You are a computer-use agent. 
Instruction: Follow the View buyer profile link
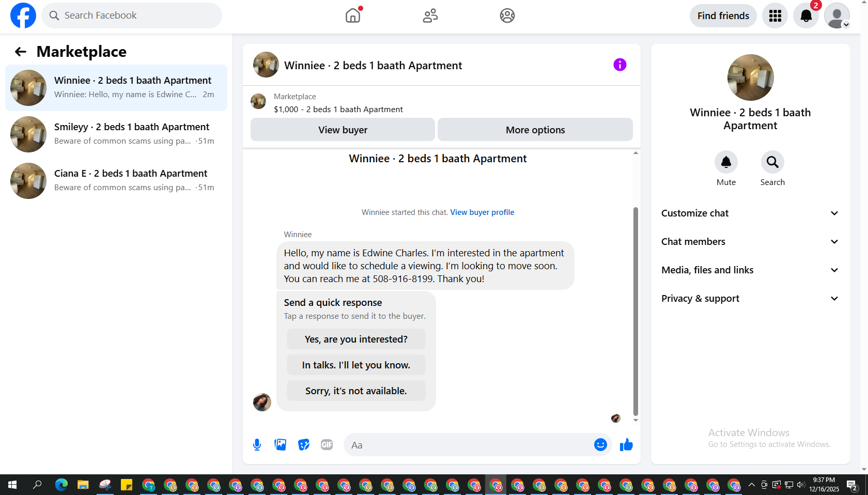point(482,212)
